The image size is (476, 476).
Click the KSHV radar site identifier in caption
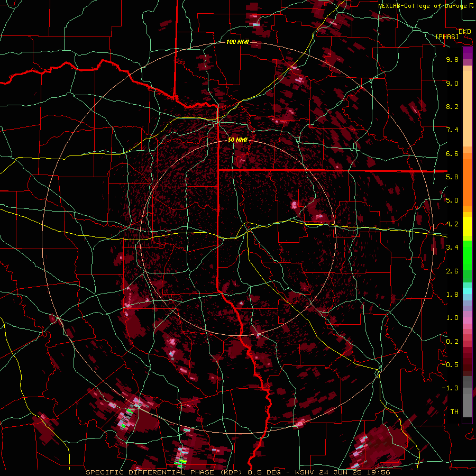pyautogui.click(x=305, y=472)
